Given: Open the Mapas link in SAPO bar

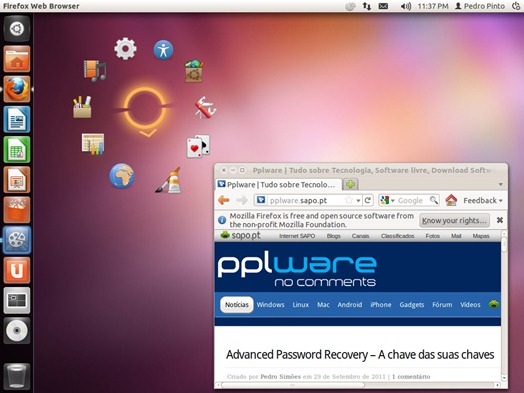Looking at the screenshot, I should coord(481,236).
